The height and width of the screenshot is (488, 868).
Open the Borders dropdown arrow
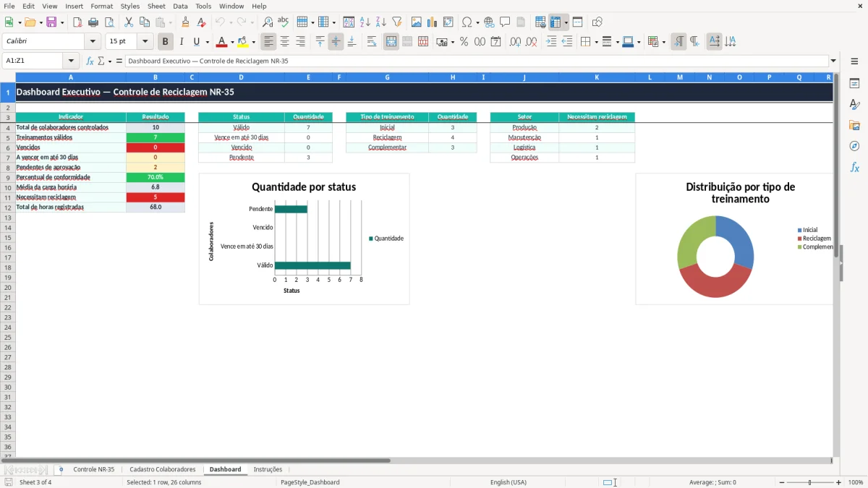coord(596,42)
